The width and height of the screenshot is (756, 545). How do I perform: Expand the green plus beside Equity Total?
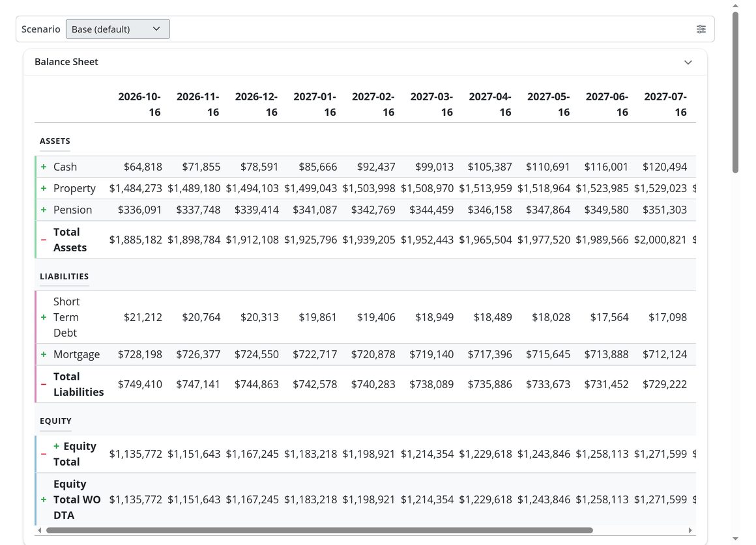click(x=57, y=446)
